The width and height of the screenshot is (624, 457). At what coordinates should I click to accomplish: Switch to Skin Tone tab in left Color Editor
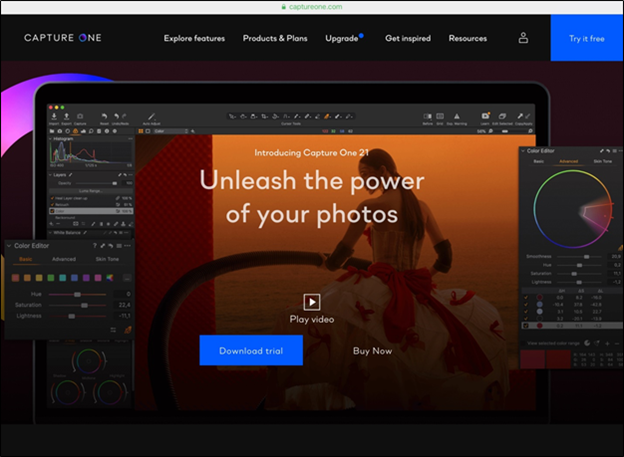pyautogui.click(x=107, y=259)
